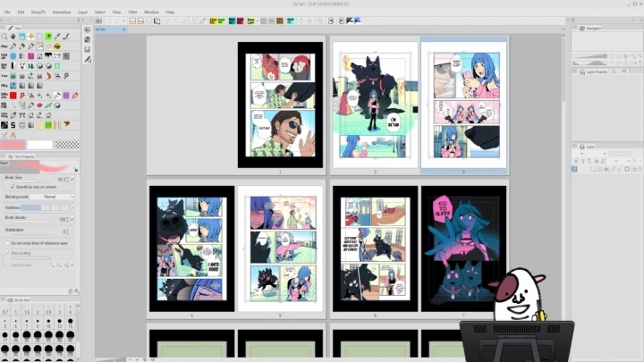
Task: Select the red square tool icon
Action: (x=13, y=96)
